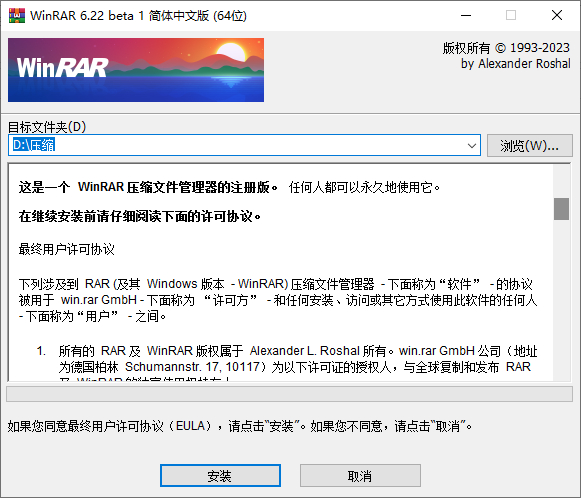
Task: Click the paragraph beginning 下列涉及到 RAR
Action: (278, 300)
